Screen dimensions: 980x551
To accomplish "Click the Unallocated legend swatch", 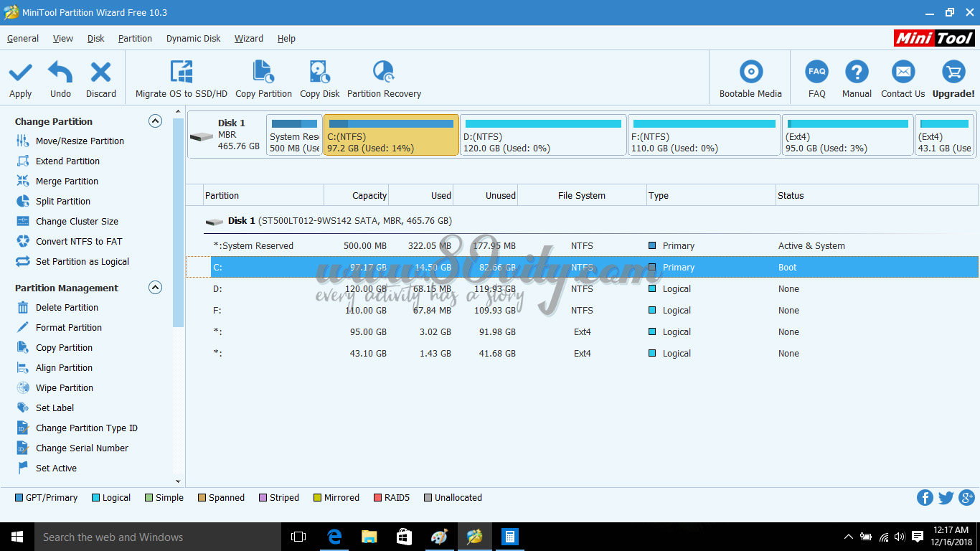I will coord(427,497).
